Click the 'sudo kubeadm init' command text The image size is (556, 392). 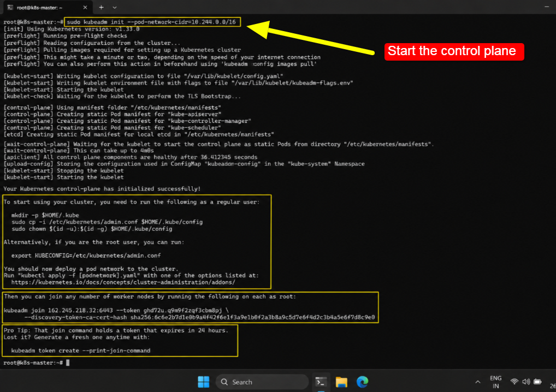[x=151, y=22]
